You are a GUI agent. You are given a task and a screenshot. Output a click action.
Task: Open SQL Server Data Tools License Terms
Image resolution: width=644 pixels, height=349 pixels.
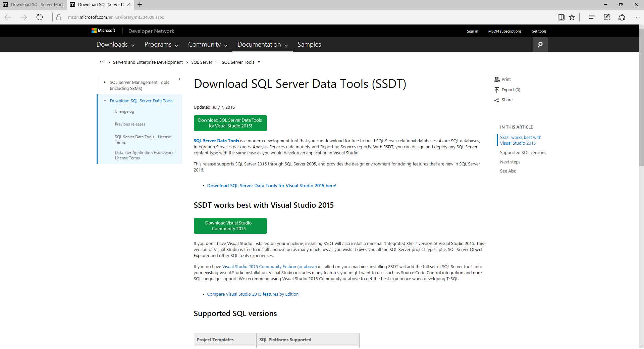click(x=143, y=139)
